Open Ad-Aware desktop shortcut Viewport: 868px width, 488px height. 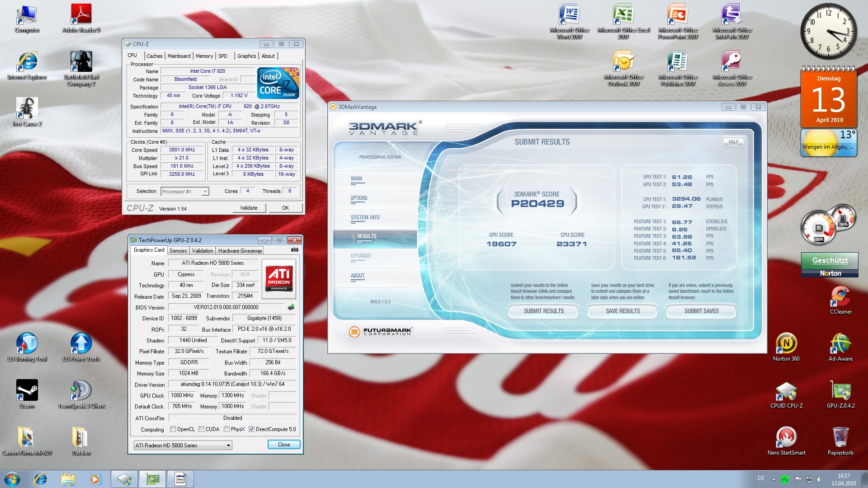[841, 347]
